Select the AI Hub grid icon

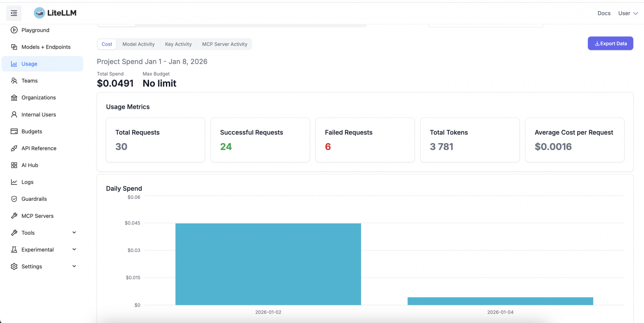[14, 165]
